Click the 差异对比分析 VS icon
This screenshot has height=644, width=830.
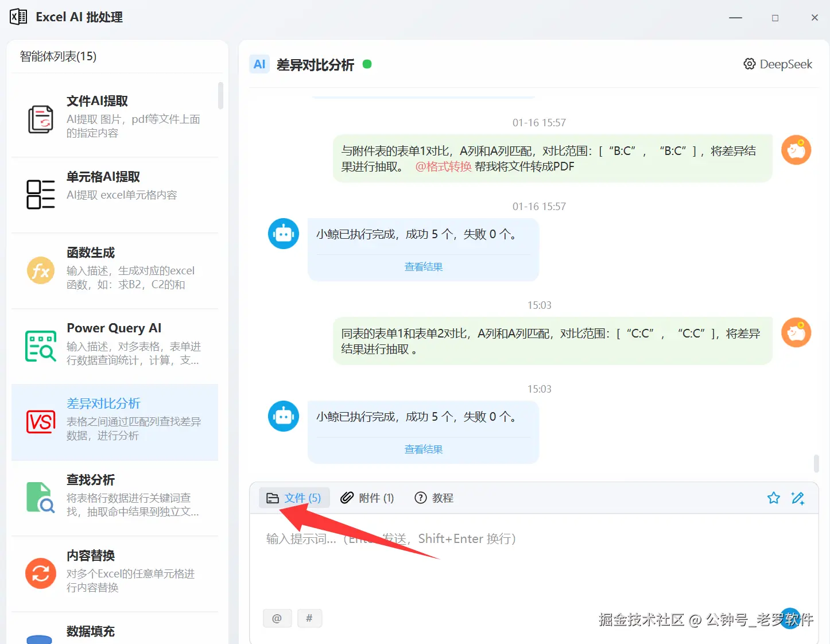tap(41, 422)
